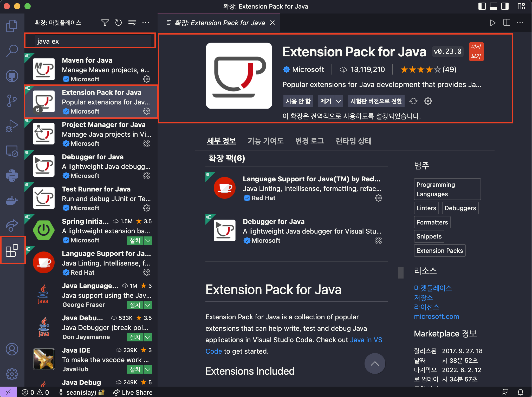Refresh the extensions marketplace list
The width and height of the screenshot is (532, 397).
118,23
